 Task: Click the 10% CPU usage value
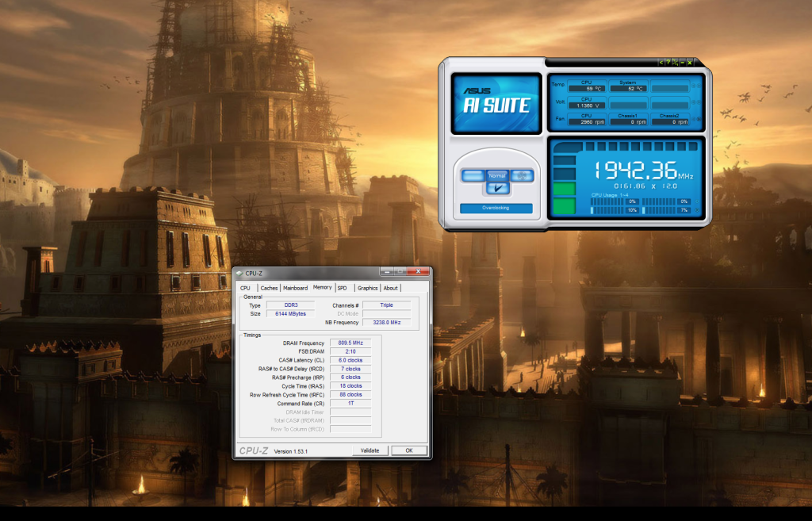[x=632, y=210]
